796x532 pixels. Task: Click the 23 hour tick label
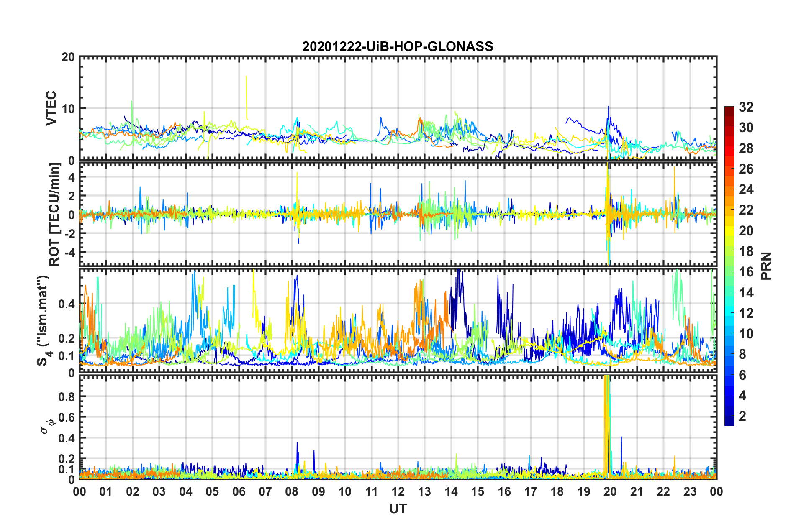point(690,491)
